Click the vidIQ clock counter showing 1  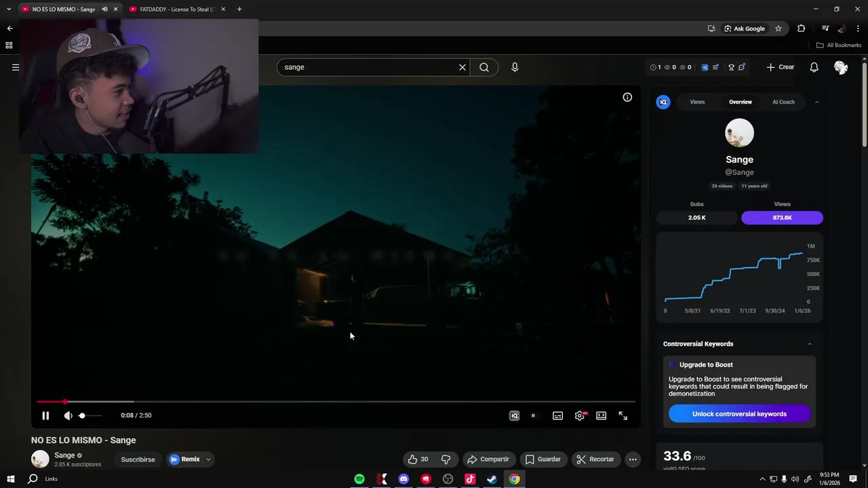point(655,67)
